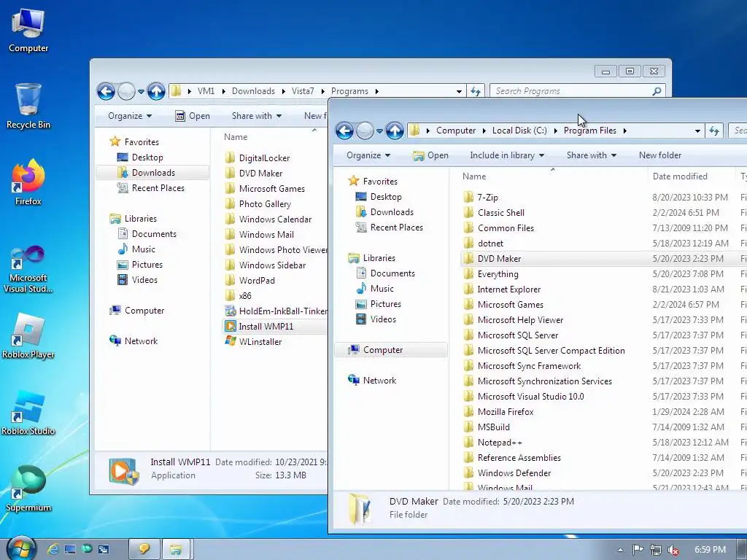Select the 7-Zip folder icon

[x=469, y=197]
